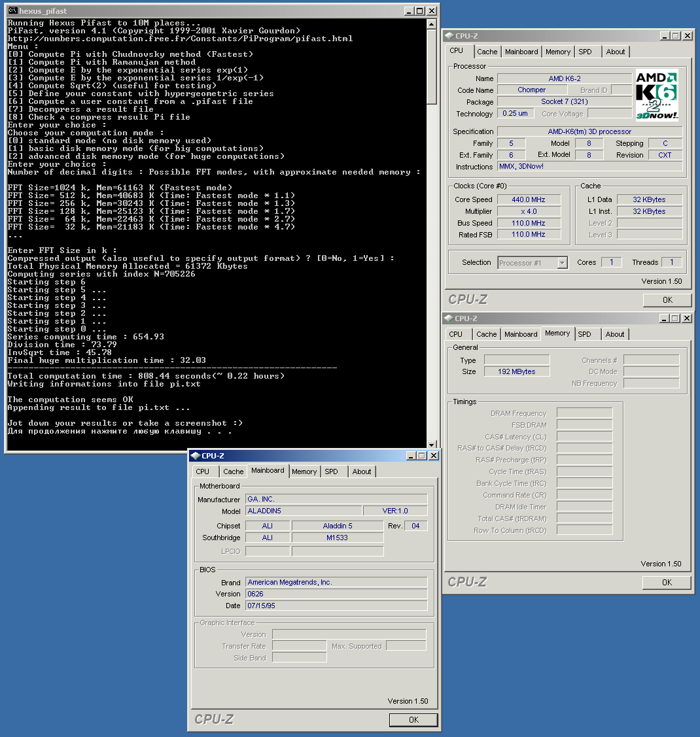Click the Code Name field showing Chomper

[531, 90]
